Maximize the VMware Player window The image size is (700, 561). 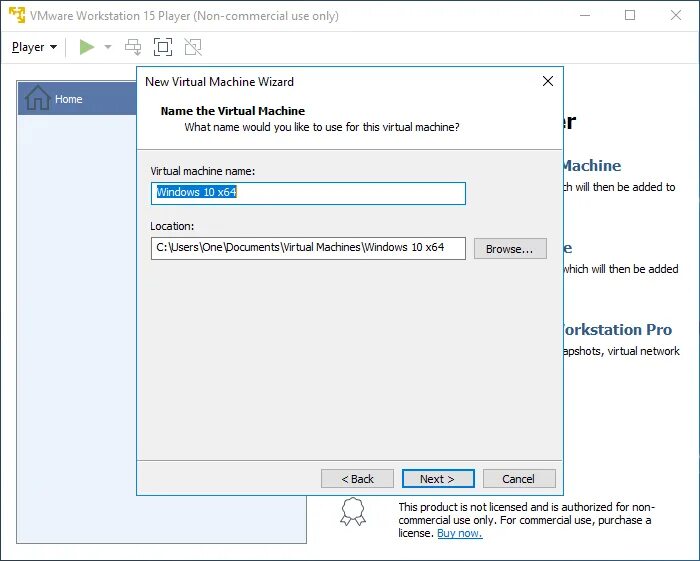[x=630, y=15]
